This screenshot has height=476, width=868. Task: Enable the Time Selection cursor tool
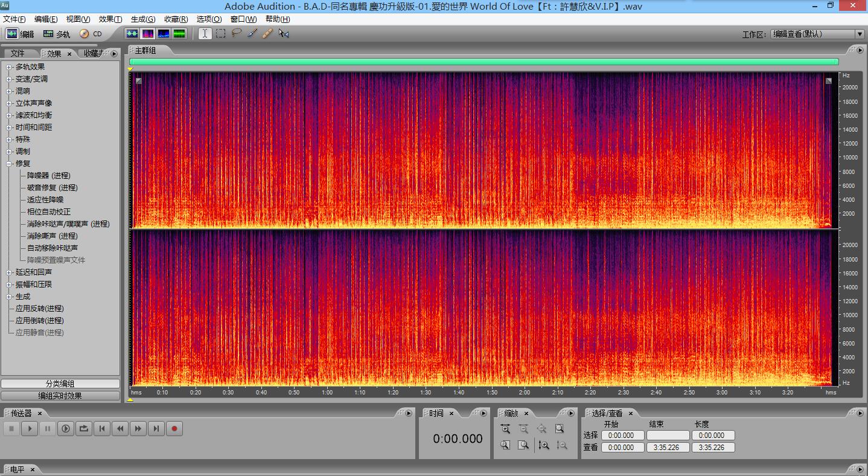[x=205, y=34]
